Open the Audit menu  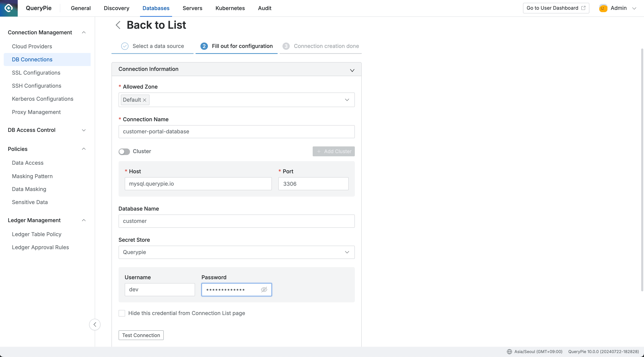click(265, 8)
